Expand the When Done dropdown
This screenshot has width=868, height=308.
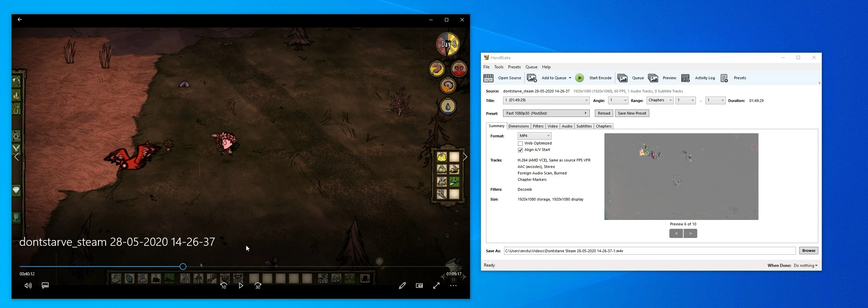point(805,266)
